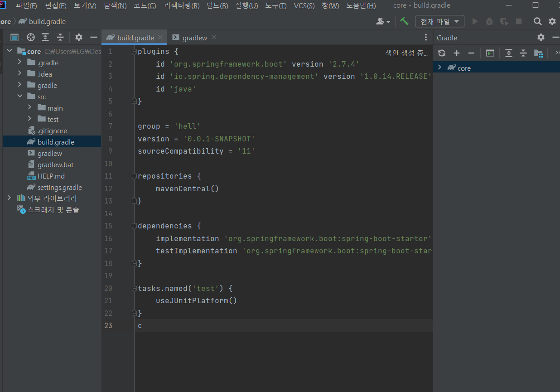
Task: Fold the repositories block at line 11
Action: [x=134, y=176]
